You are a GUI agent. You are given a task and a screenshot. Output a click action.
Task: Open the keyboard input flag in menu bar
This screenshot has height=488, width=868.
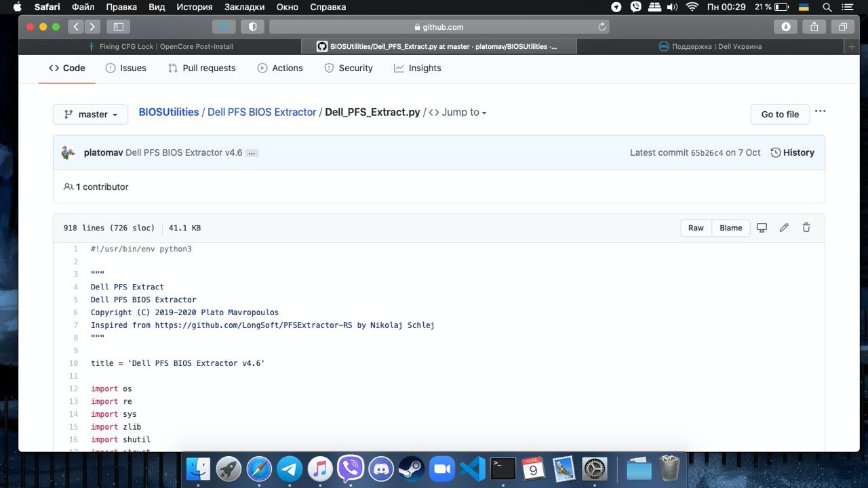pos(804,7)
